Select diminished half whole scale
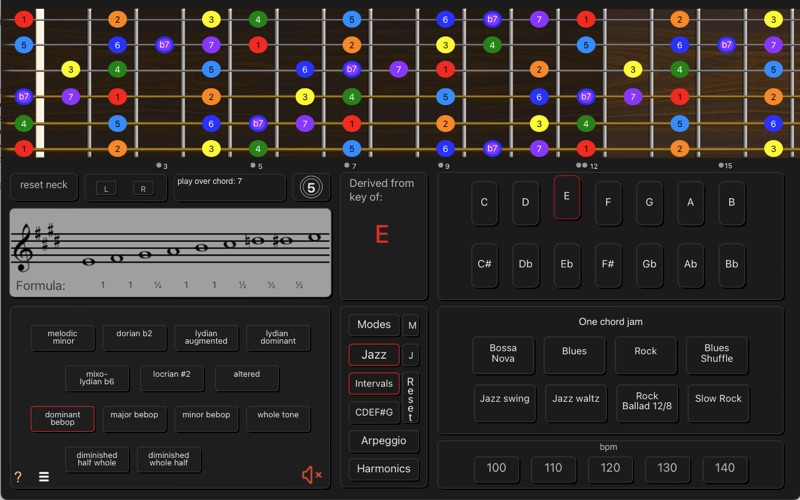Viewport: 800px width, 500px height. coord(97,459)
